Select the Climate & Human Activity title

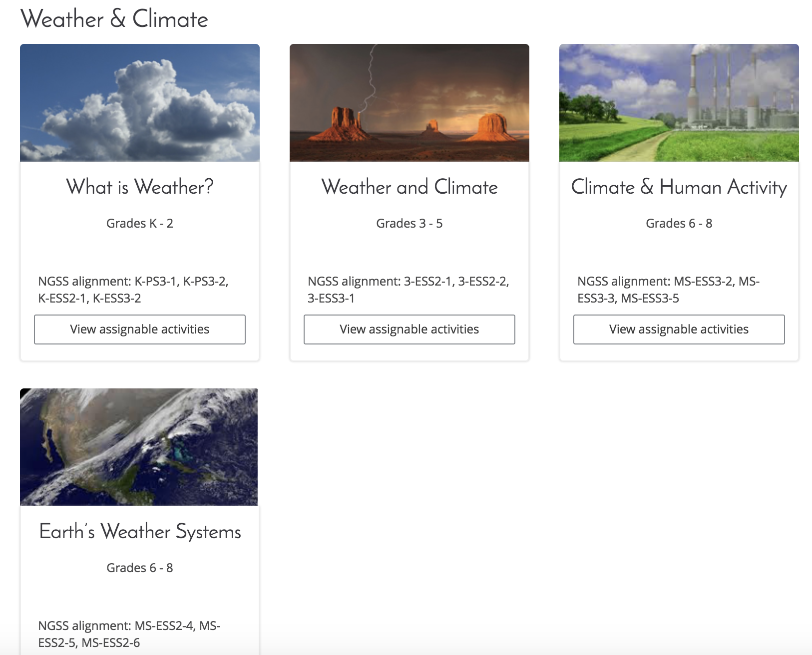pyautogui.click(x=679, y=187)
